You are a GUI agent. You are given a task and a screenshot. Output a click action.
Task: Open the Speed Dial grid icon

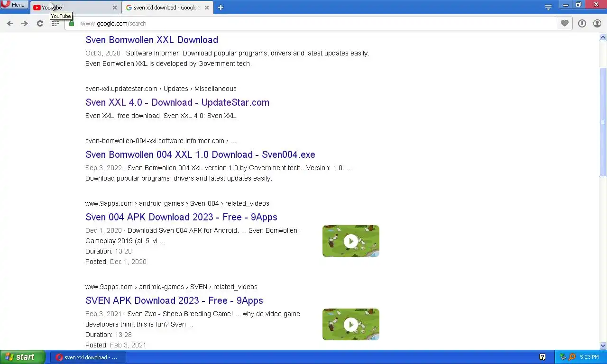point(55,23)
